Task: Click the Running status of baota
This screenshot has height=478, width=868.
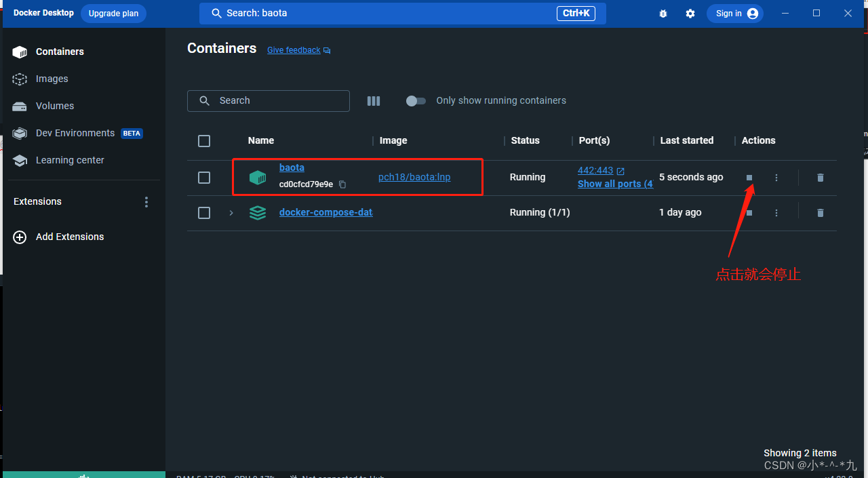Action: pyautogui.click(x=528, y=177)
